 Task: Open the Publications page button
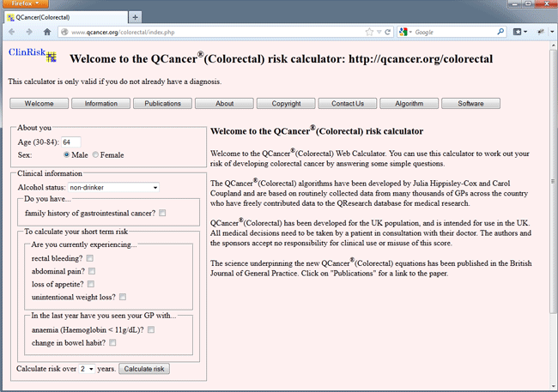pos(162,104)
